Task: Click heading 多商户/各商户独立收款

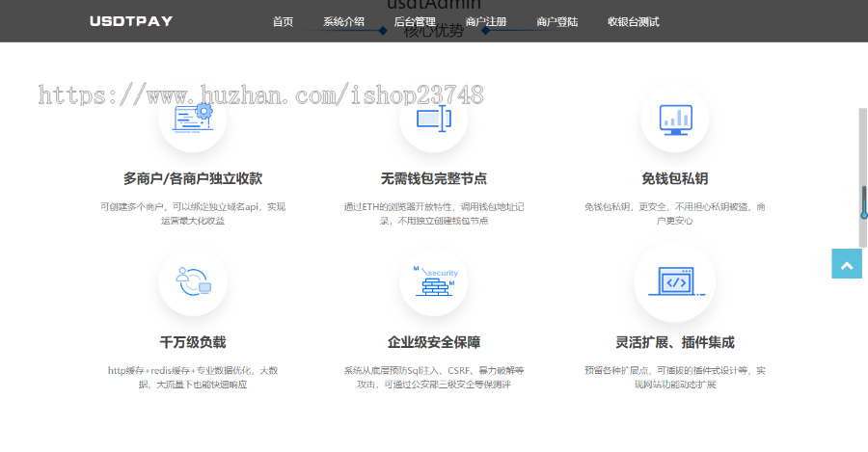Action: pyautogui.click(x=193, y=178)
